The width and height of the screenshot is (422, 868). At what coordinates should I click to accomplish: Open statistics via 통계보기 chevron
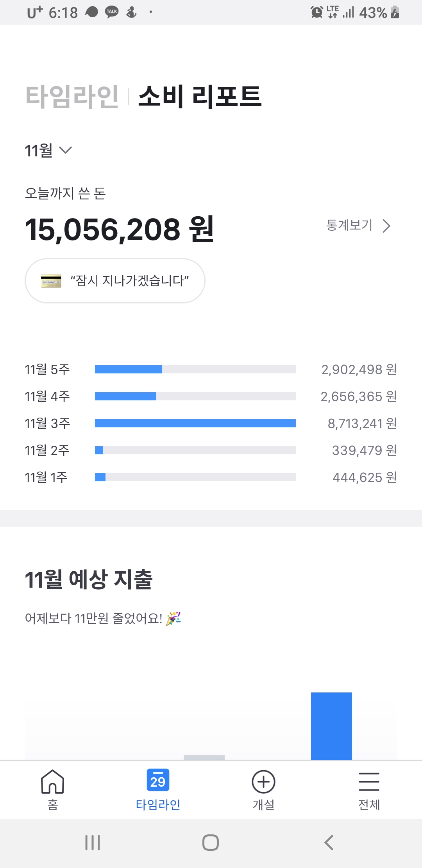[x=386, y=226]
